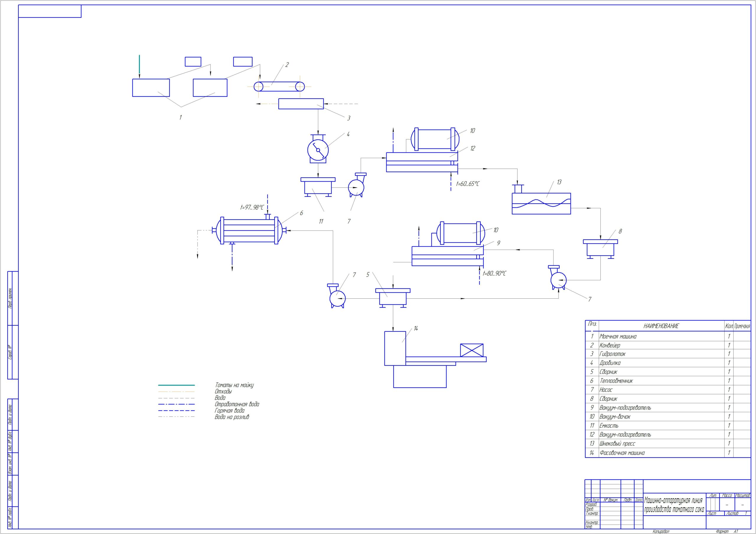Click table row 'Гидролоток'

click(x=668, y=354)
